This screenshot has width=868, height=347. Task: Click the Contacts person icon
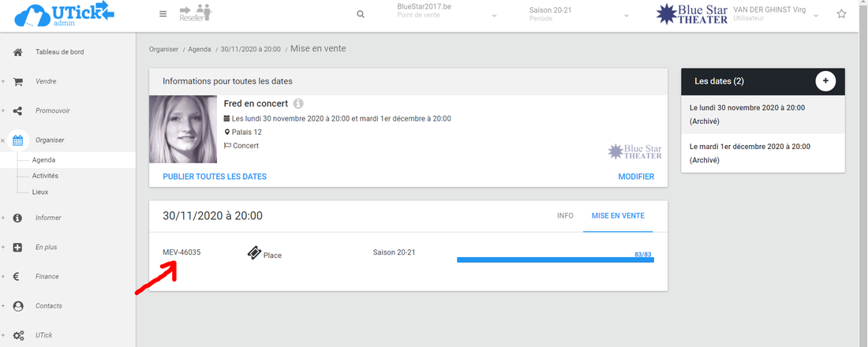click(18, 306)
